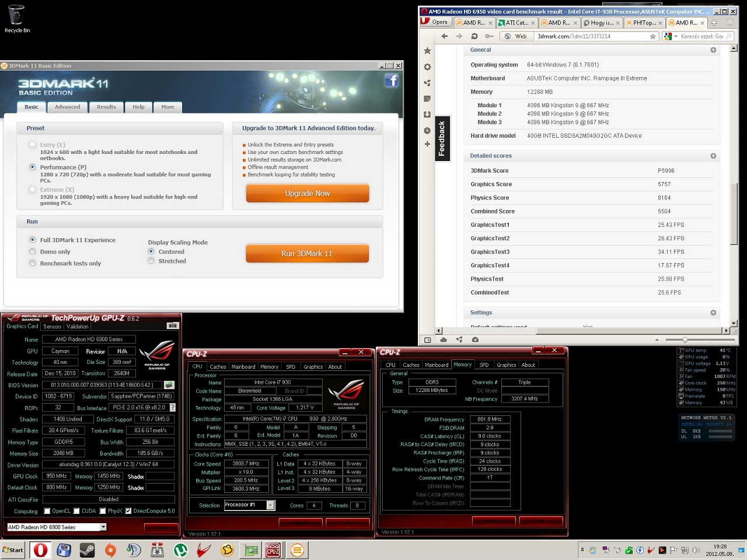Click the Run 3DMark 11 button
The width and height of the screenshot is (747, 560).
(307, 254)
